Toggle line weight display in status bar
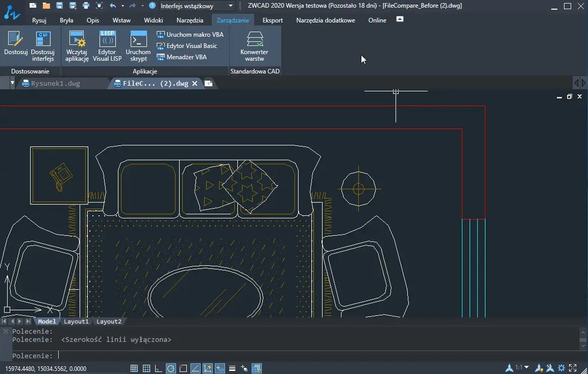The width and height of the screenshot is (588, 374). click(232, 368)
